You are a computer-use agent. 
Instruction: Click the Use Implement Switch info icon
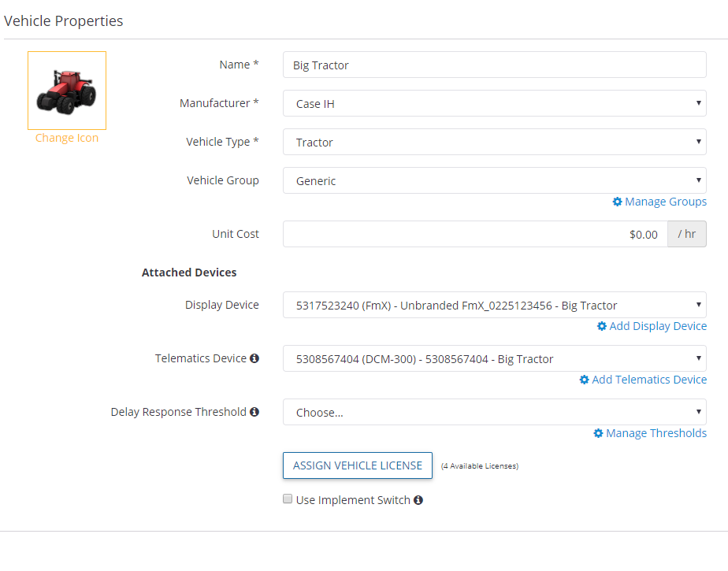(418, 500)
